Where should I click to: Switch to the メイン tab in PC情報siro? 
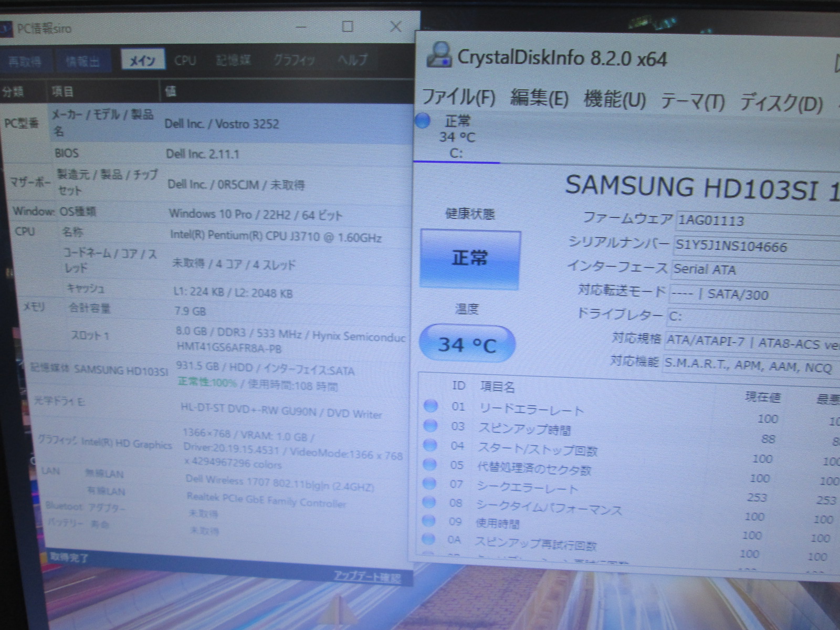142,60
